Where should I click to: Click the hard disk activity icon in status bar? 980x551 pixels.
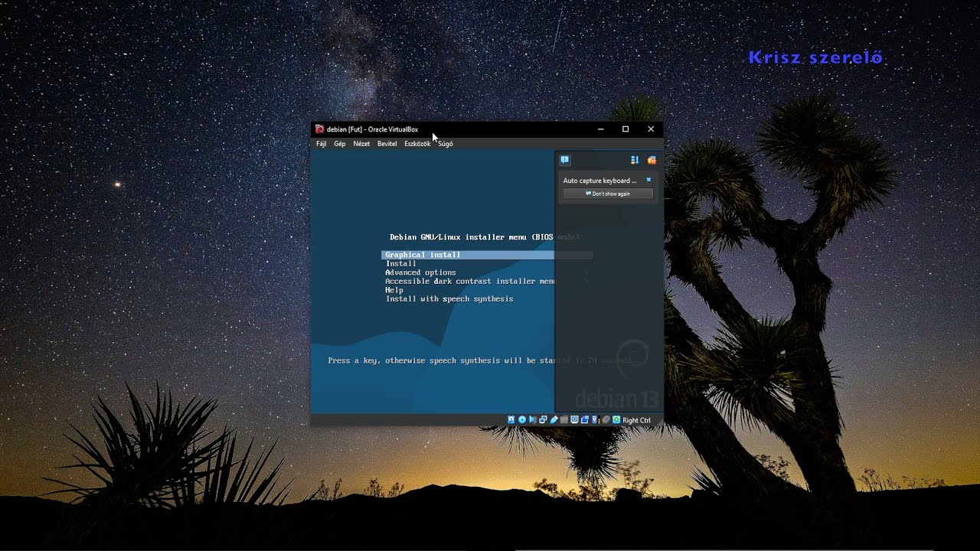[x=511, y=420]
